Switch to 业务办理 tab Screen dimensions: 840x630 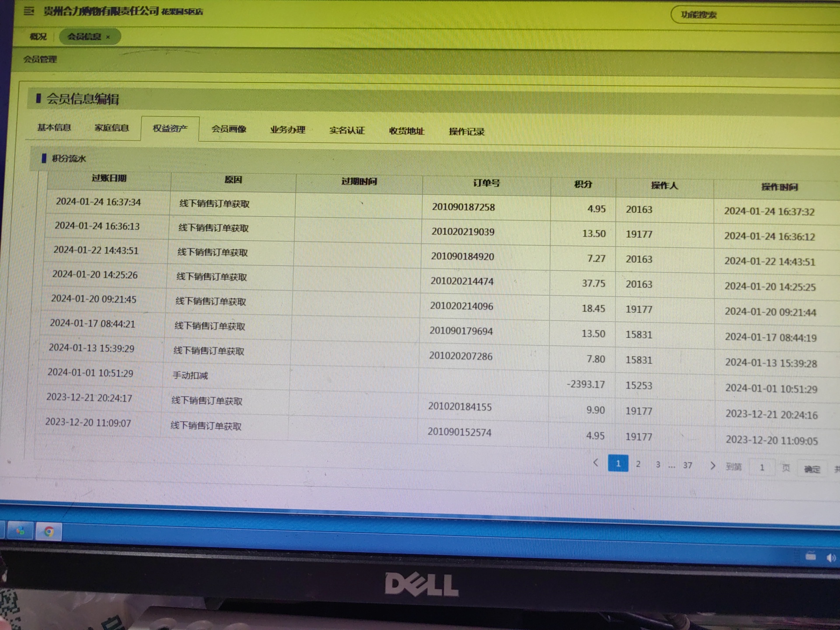[x=287, y=130]
